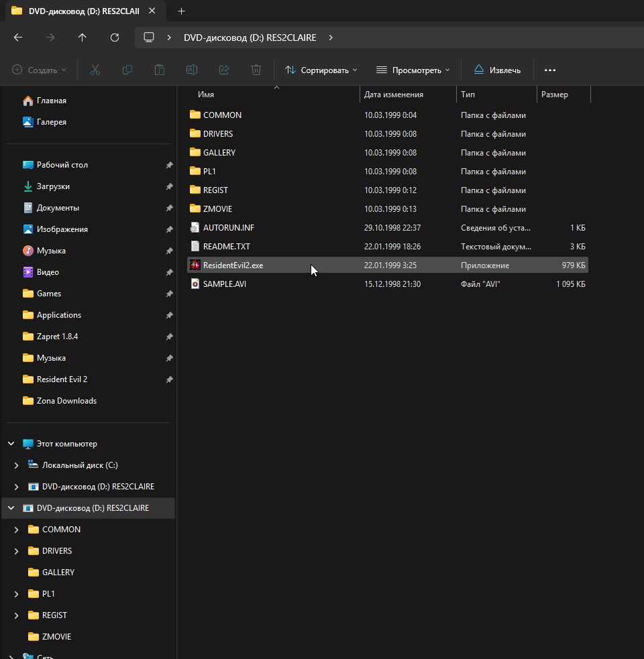Go back with the left arrow

[x=18, y=38]
